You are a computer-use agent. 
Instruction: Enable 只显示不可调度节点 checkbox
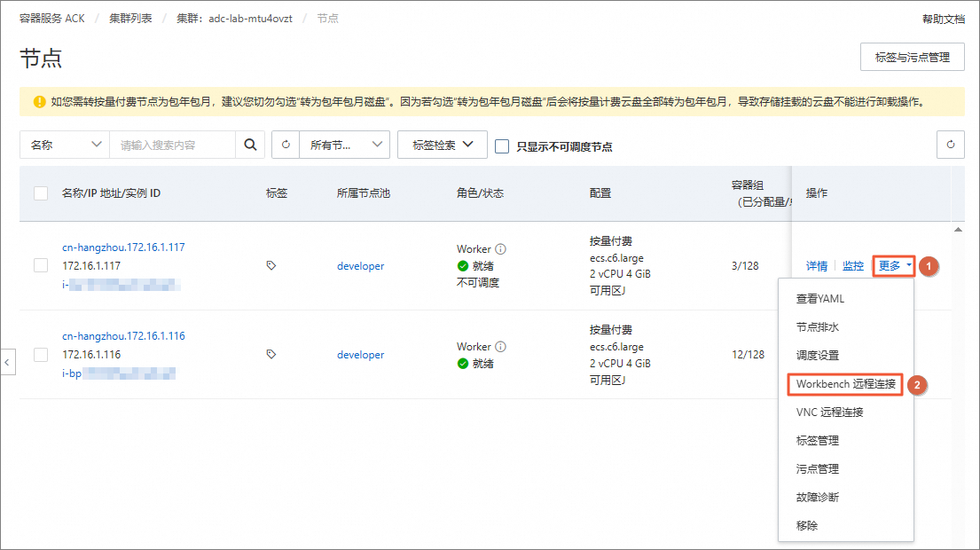pyautogui.click(x=502, y=146)
